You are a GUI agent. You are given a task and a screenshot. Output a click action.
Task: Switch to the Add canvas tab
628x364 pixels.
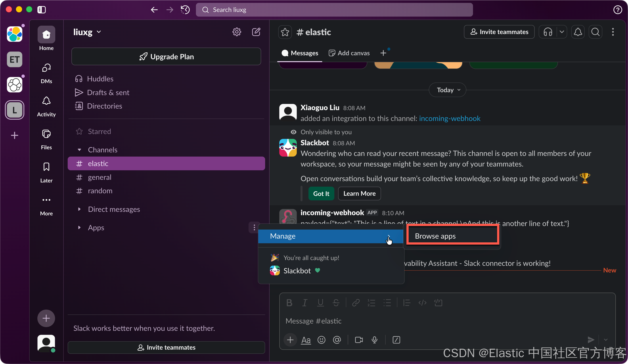click(x=349, y=53)
